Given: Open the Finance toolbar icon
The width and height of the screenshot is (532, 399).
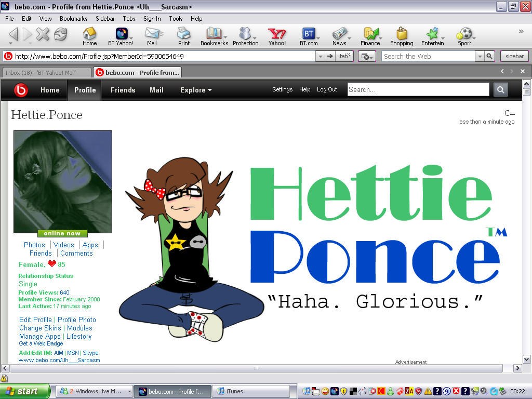Looking at the screenshot, I should [370, 36].
